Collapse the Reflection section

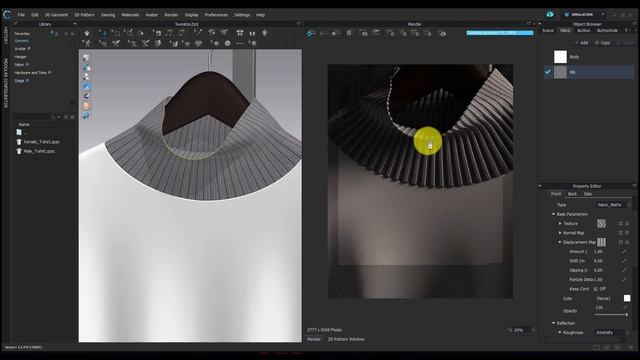pyautogui.click(x=553, y=323)
